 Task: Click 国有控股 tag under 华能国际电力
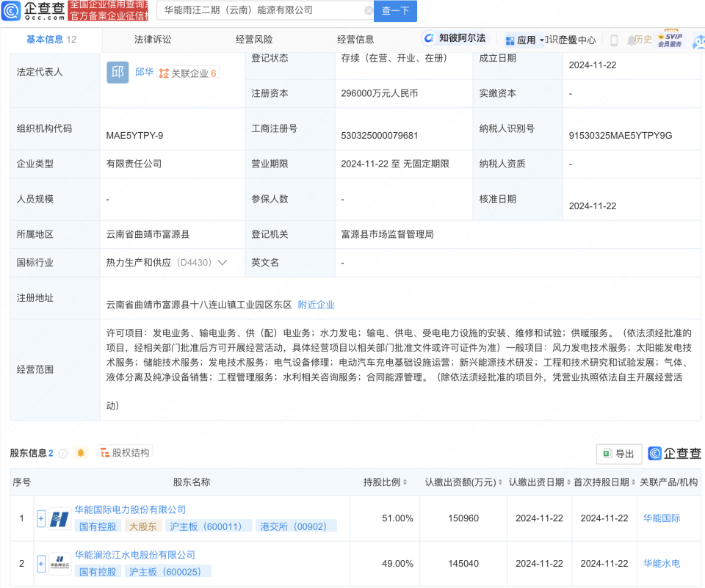[x=98, y=526]
